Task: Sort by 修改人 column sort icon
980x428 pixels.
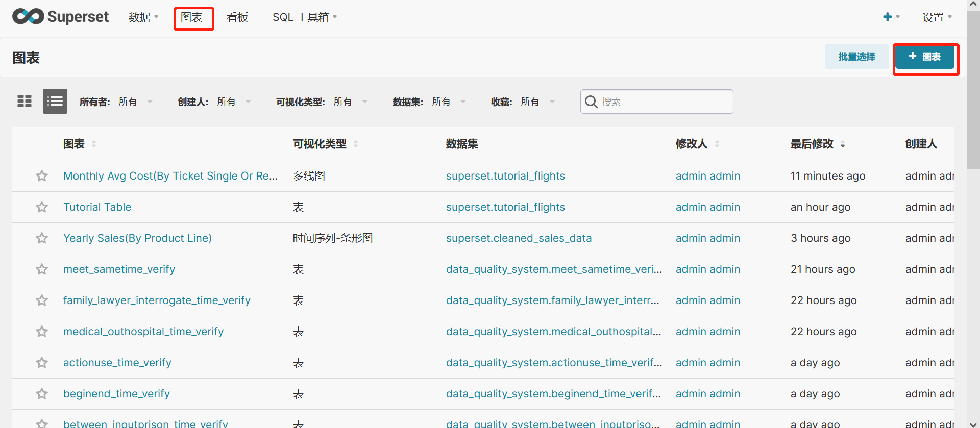Action: [x=717, y=144]
